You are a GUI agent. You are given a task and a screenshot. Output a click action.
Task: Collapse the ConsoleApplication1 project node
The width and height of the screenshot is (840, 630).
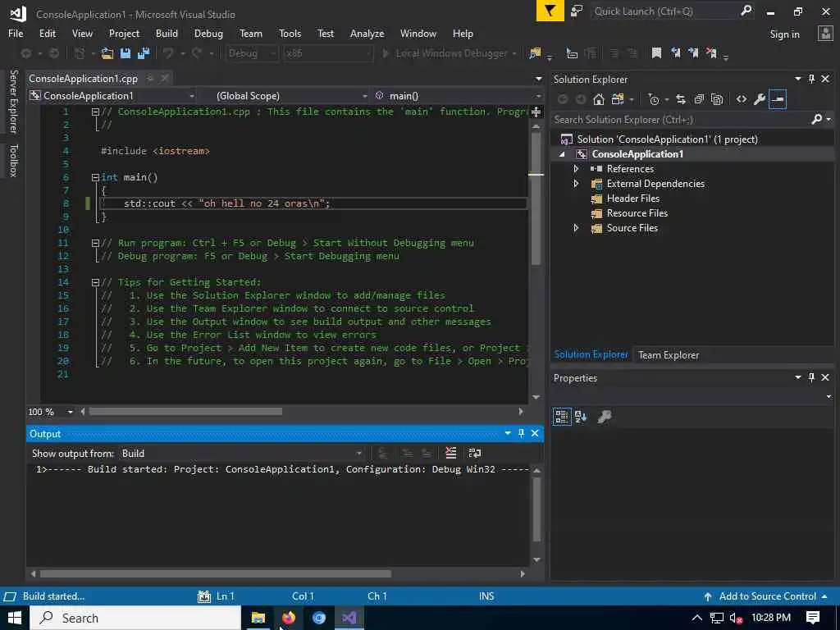click(x=562, y=154)
